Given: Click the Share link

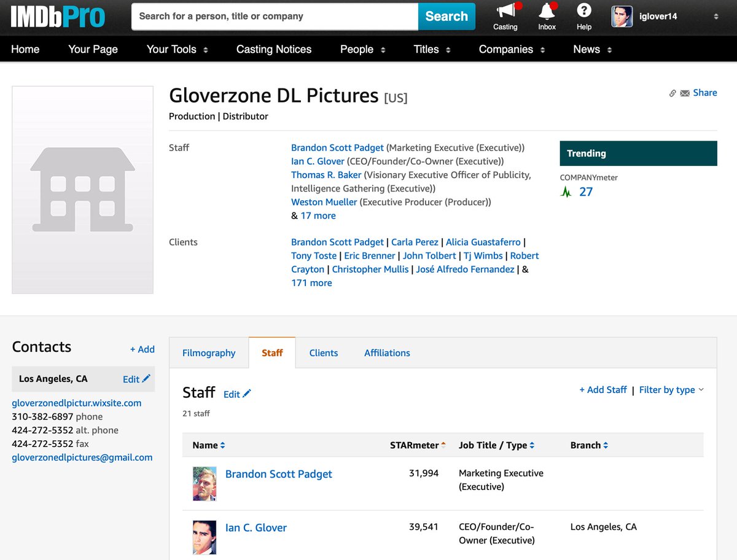Looking at the screenshot, I should click(705, 93).
